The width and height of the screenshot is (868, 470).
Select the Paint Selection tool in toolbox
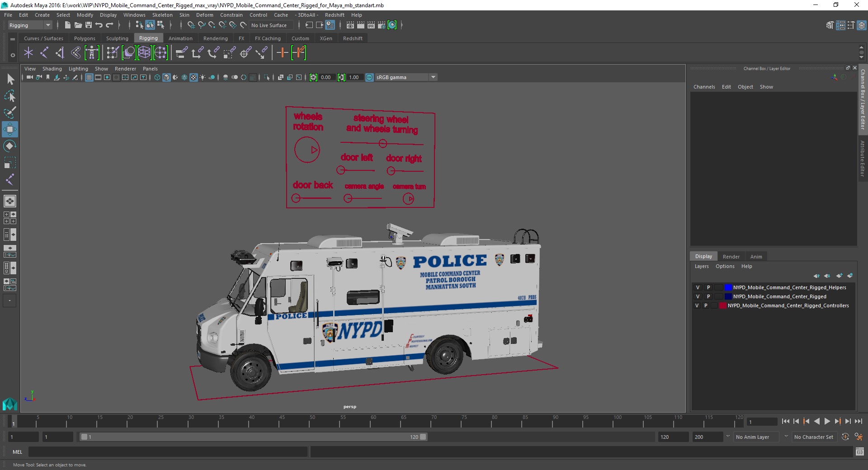tap(10, 113)
